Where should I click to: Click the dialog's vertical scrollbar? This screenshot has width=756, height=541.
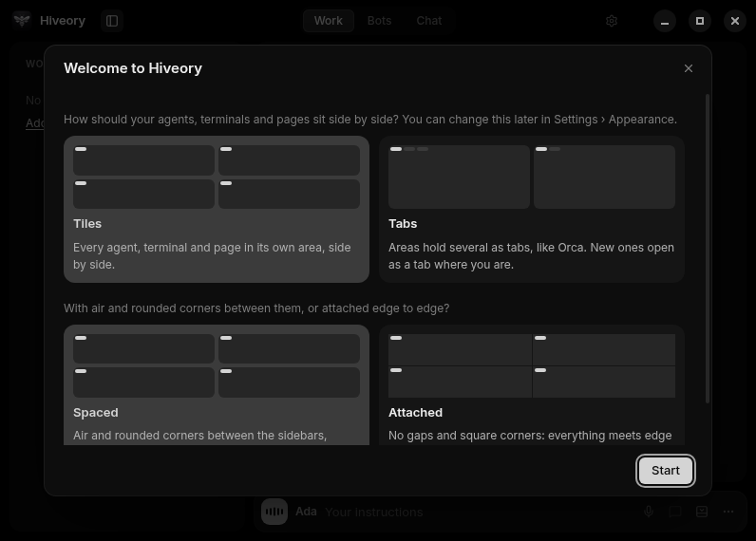[x=708, y=249]
